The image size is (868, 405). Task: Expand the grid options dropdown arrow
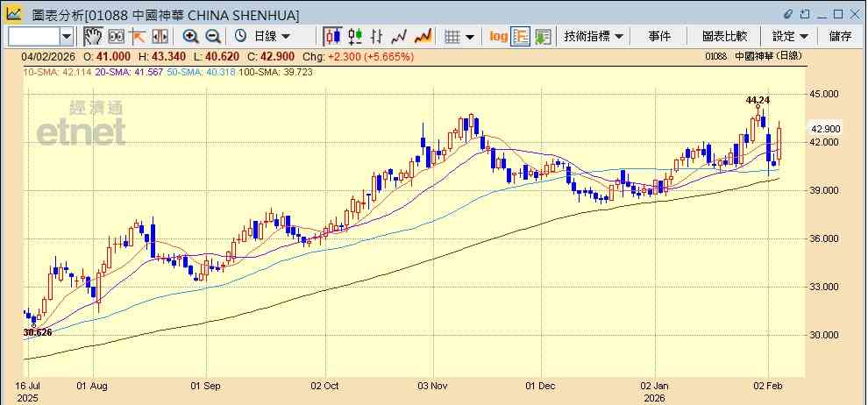tap(470, 37)
